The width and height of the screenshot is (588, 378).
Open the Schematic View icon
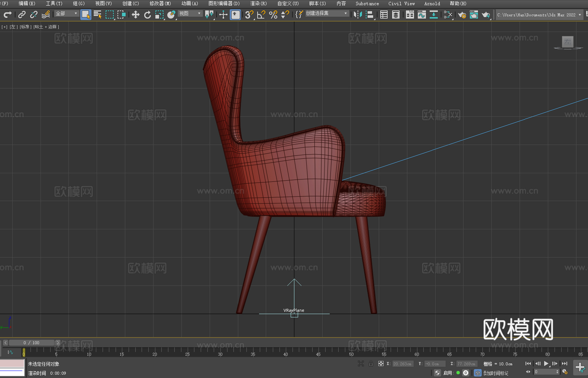coord(448,14)
